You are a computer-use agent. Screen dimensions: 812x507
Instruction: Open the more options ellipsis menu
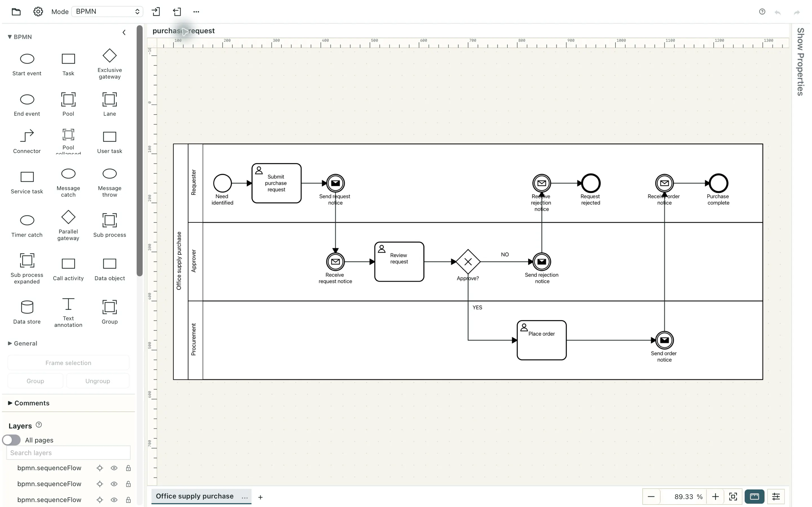tap(196, 12)
